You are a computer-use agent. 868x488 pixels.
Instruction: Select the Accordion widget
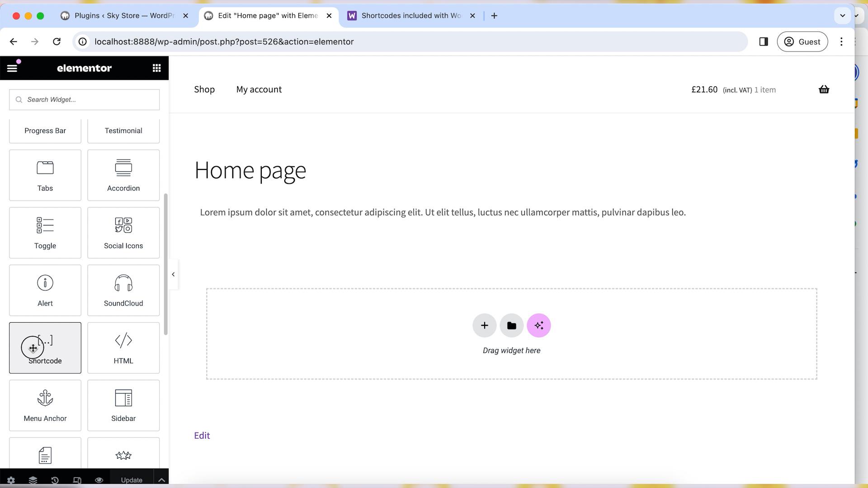coord(123,175)
